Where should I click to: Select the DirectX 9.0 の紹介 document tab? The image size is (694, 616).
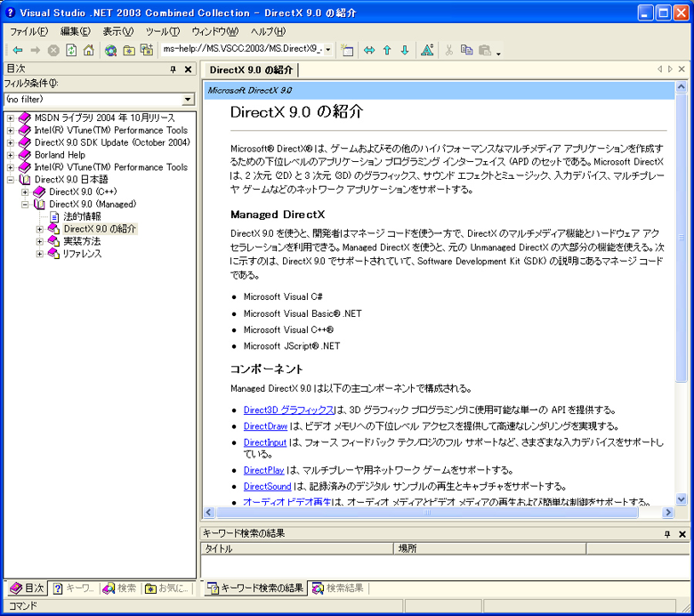tap(251, 70)
